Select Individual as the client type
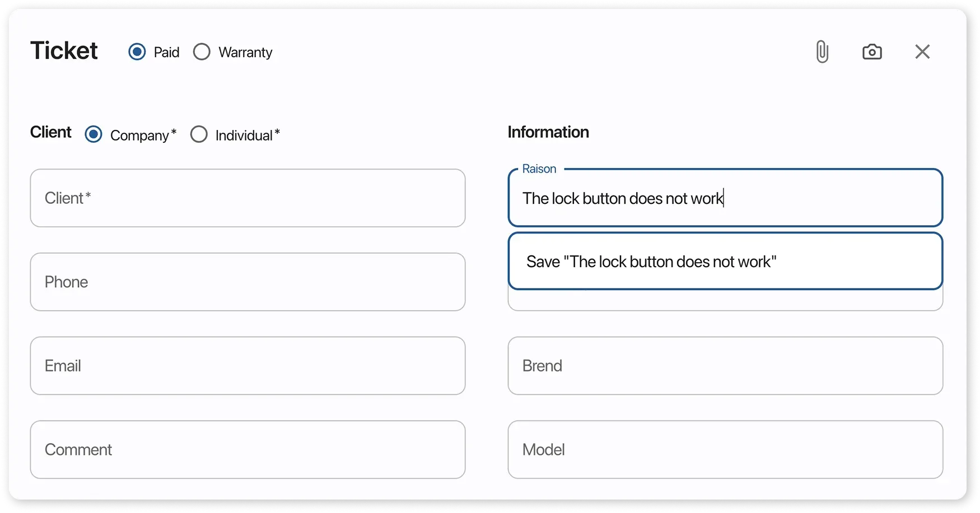The height and width of the screenshot is (513, 980). pyautogui.click(x=199, y=134)
